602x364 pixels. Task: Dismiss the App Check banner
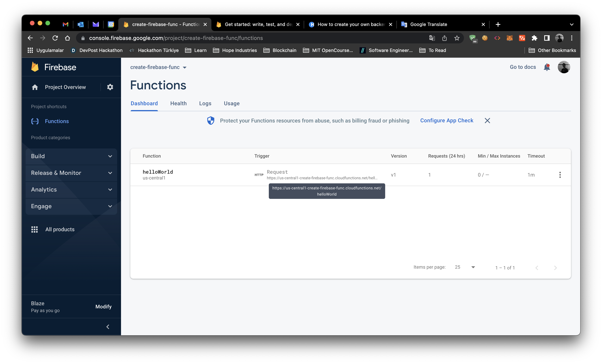pos(487,120)
